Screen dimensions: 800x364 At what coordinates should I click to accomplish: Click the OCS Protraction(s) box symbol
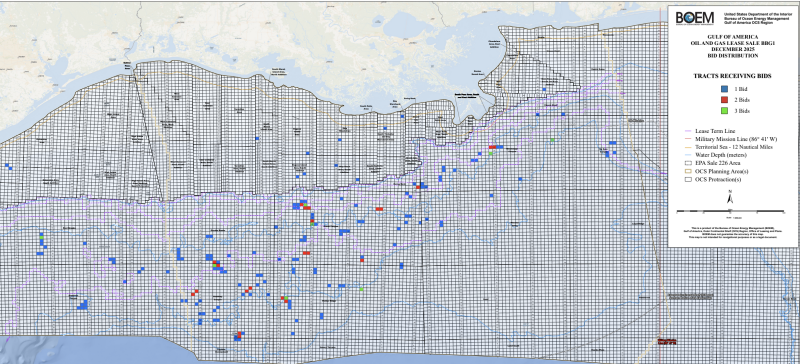pyautogui.click(x=688, y=179)
